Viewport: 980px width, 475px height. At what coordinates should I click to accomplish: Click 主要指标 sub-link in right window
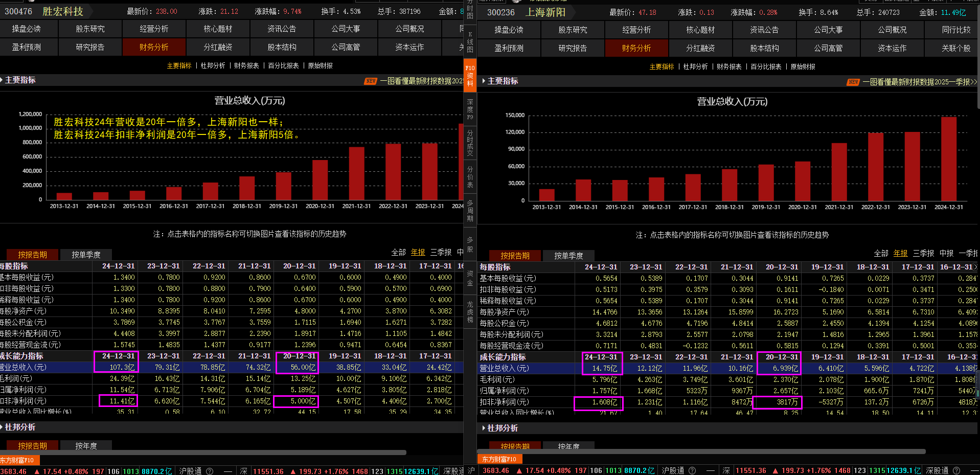click(x=662, y=67)
